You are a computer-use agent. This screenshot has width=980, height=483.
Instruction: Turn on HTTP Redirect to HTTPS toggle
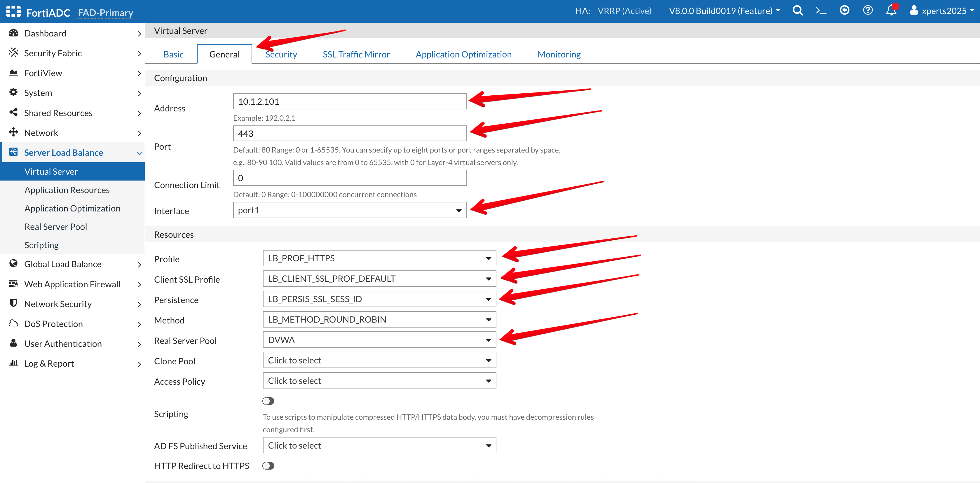[x=268, y=466]
